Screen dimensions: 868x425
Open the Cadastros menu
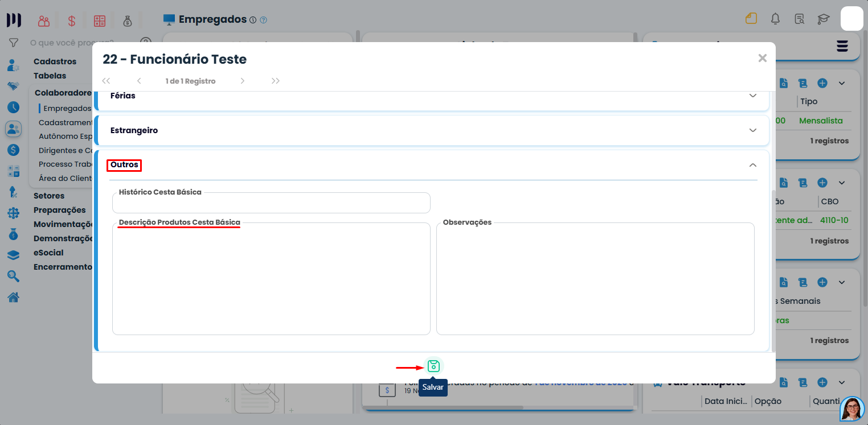pyautogui.click(x=55, y=61)
